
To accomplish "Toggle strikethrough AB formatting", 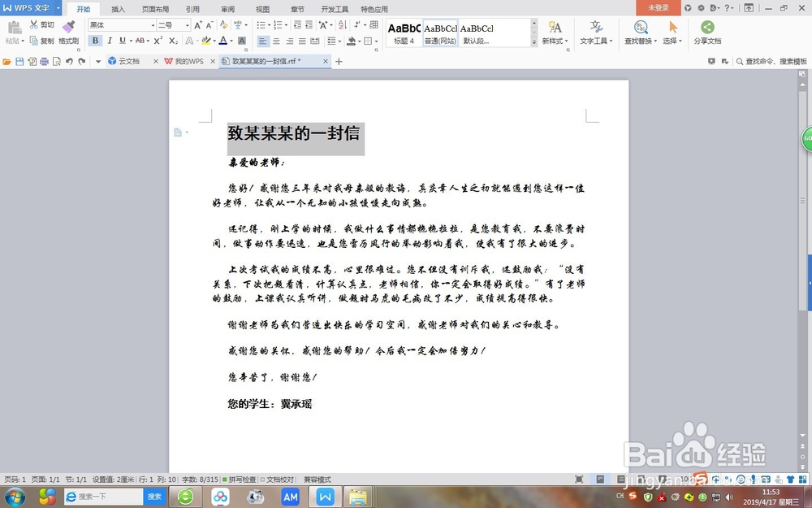I will point(140,41).
